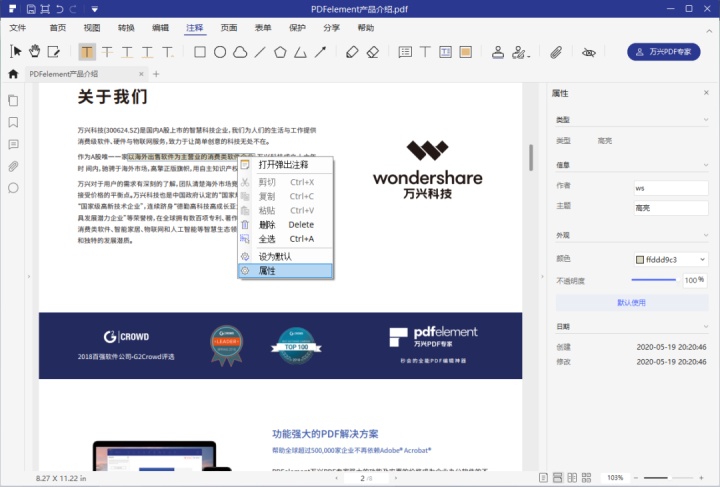Select the Pencil drawing tool

click(352, 52)
